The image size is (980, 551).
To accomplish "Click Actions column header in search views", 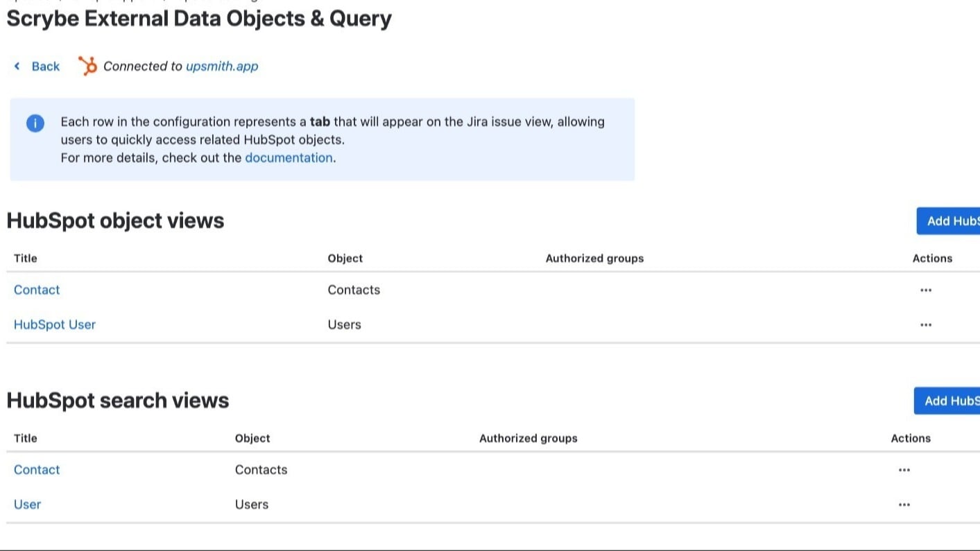I will tap(911, 438).
